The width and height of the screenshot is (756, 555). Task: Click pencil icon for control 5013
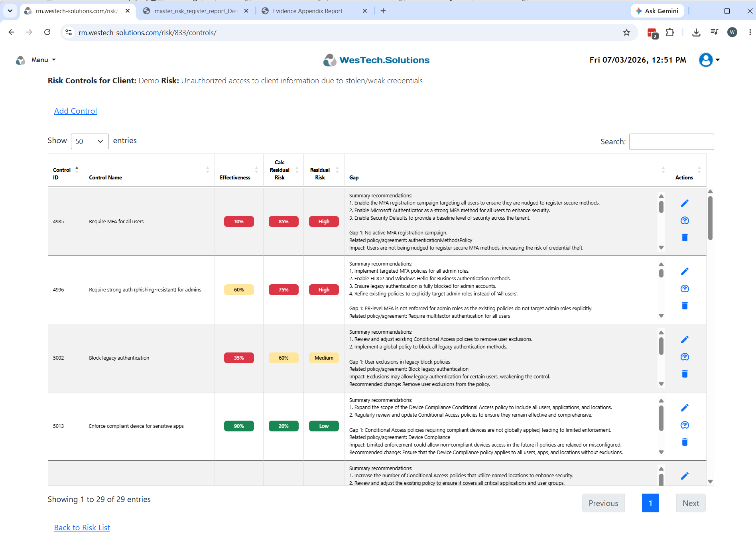tap(685, 408)
